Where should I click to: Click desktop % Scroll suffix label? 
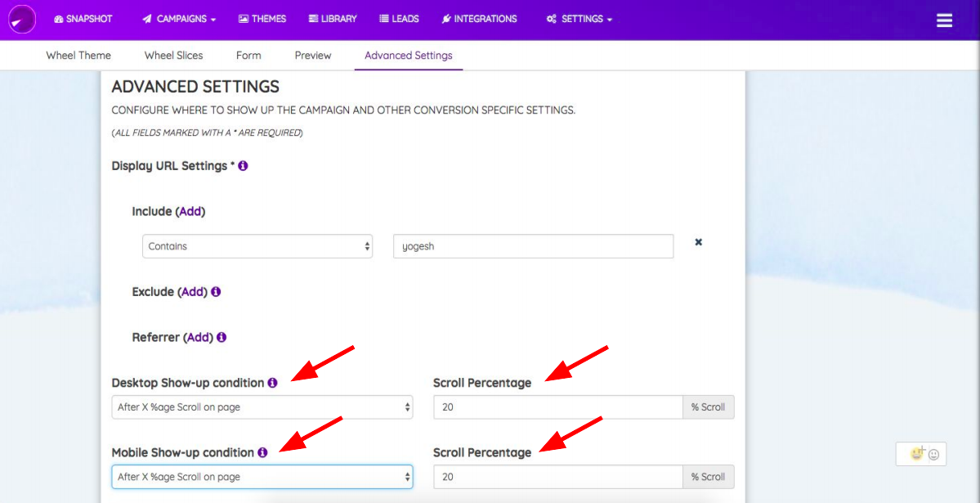pyautogui.click(x=708, y=407)
